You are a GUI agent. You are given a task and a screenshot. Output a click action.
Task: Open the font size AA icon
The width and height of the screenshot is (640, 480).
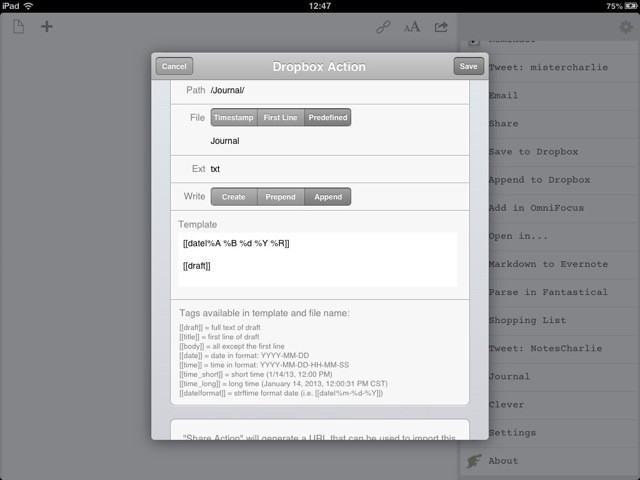pos(412,28)
